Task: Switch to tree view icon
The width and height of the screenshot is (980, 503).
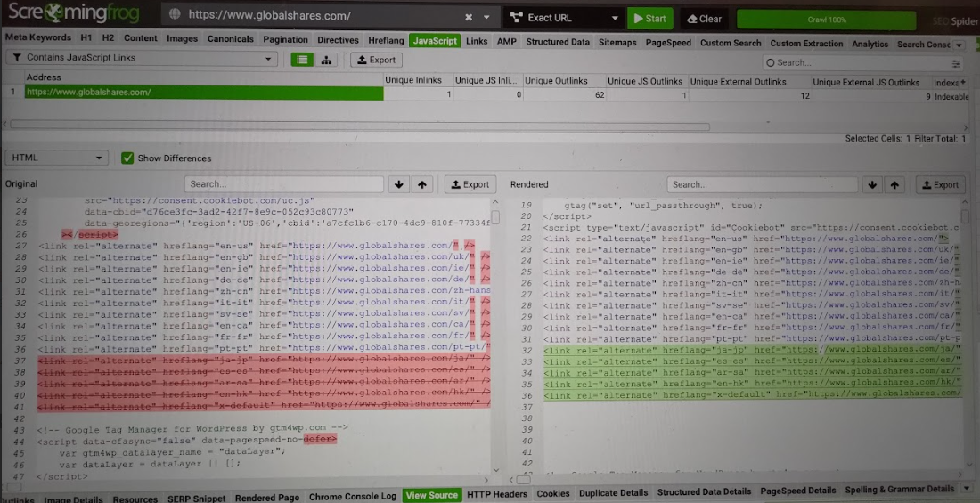Action: coord(326,60)
